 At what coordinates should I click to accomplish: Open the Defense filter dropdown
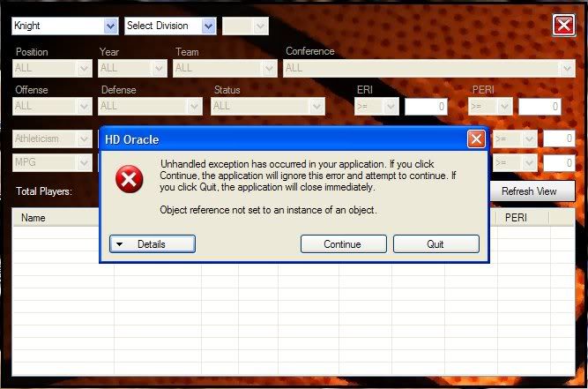[x=194, y=106]
